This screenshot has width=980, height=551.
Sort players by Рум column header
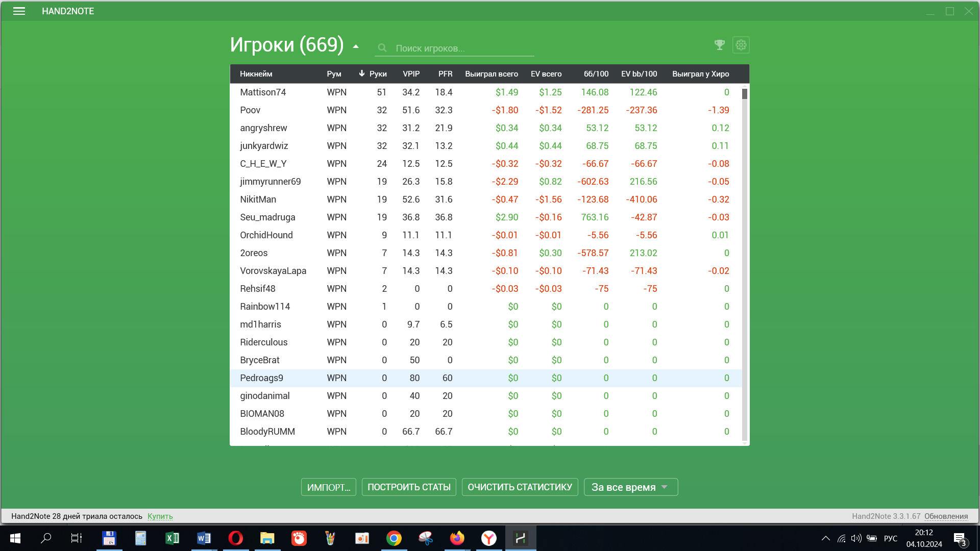point(334,74)
